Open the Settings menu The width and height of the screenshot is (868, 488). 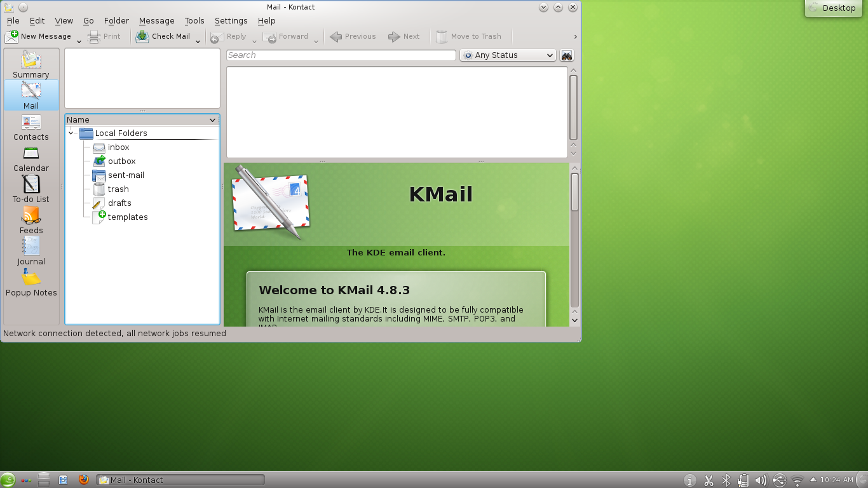(231, 21)
